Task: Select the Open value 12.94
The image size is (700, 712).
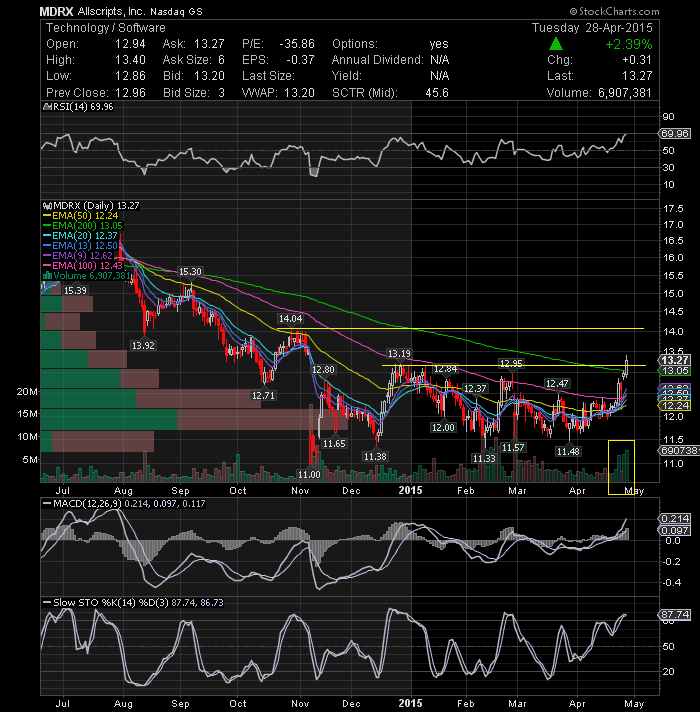Action: pyautogui.click(x=130, y=44)
